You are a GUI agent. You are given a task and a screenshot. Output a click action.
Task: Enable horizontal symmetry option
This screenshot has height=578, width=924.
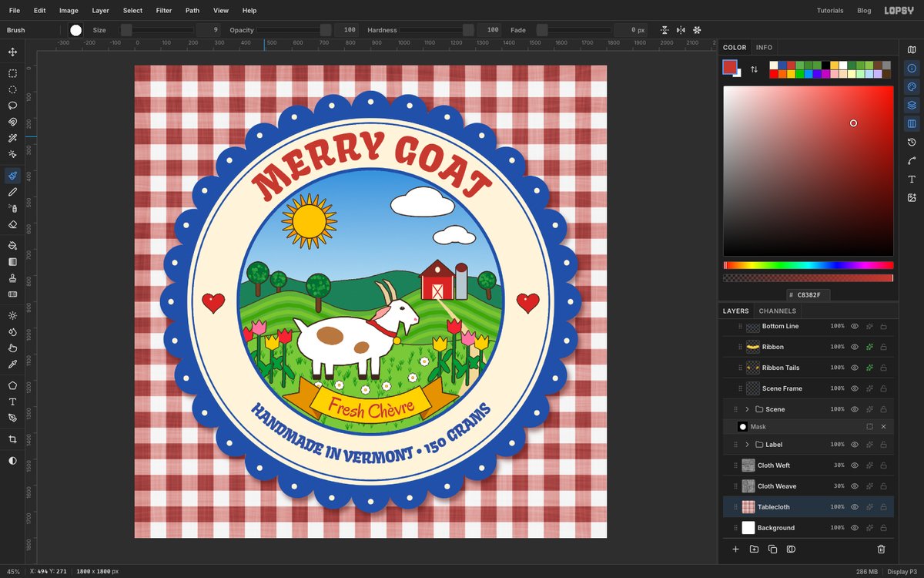tap(681, 30)
